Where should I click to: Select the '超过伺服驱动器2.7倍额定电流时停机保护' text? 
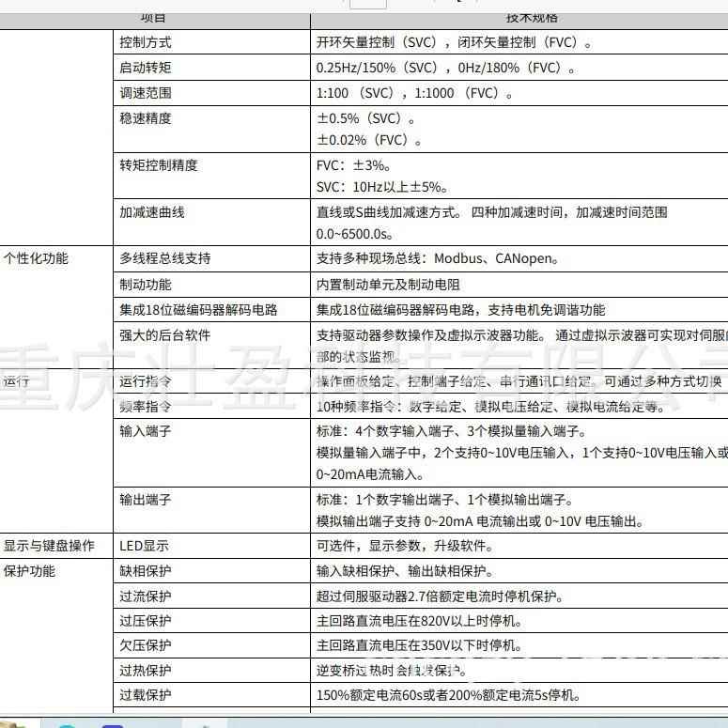point(440,596)
